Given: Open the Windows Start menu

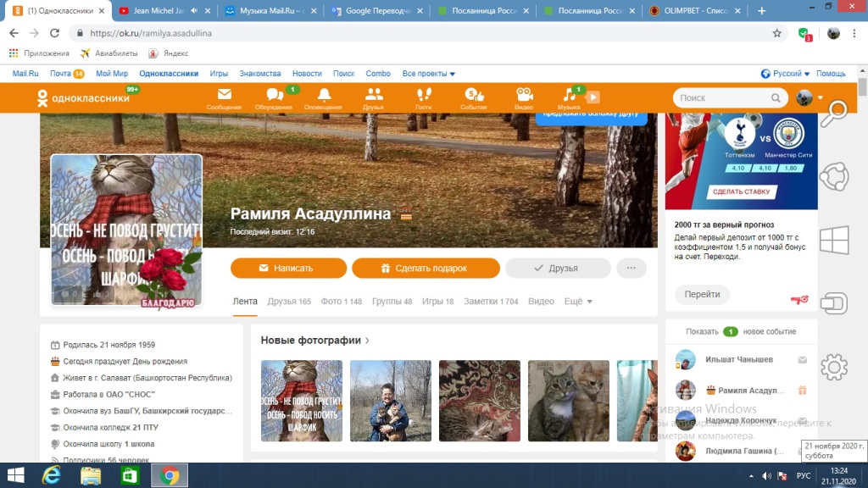Looking at the screenshot, I should tap(15, 475).
